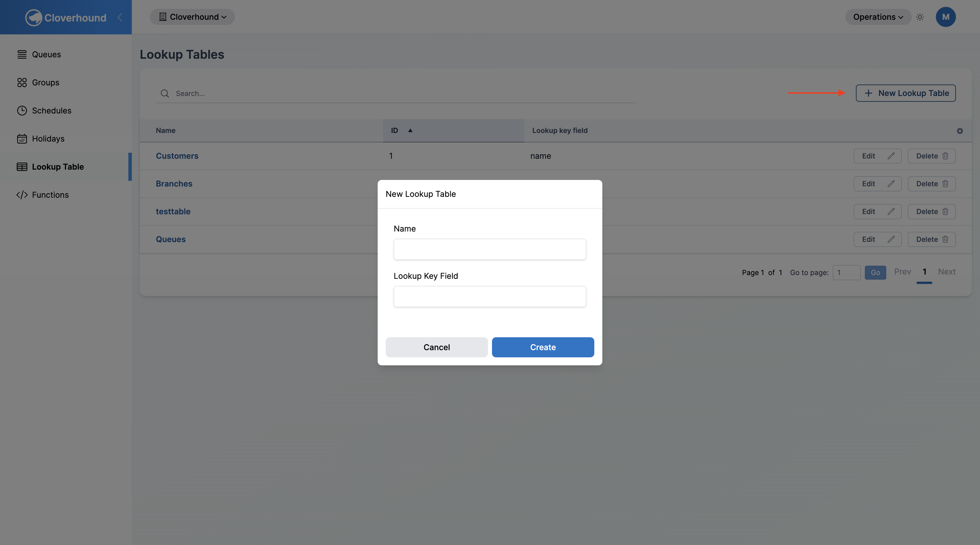Screen dimensions: 980x545
Task: Click the pencil icon in Queues row
Action: 891,239
